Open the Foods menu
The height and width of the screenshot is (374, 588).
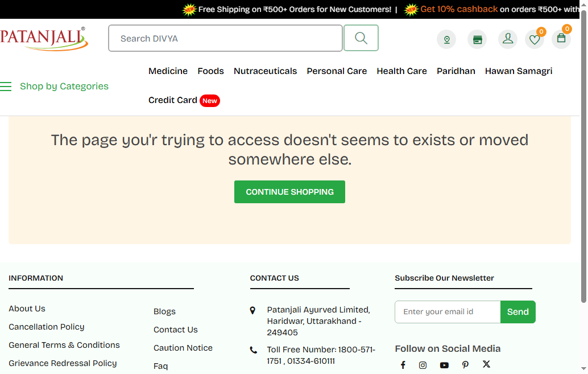[x=211, y=71]
